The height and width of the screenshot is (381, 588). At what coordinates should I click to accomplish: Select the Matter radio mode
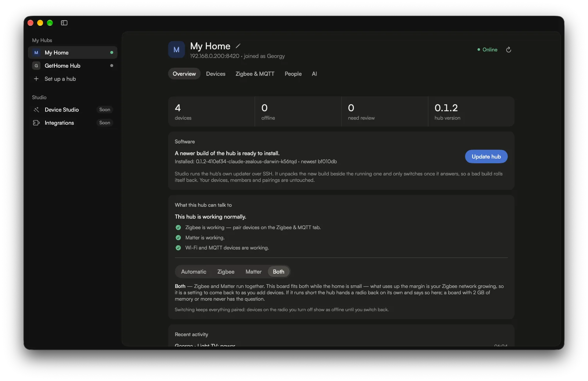254,272
